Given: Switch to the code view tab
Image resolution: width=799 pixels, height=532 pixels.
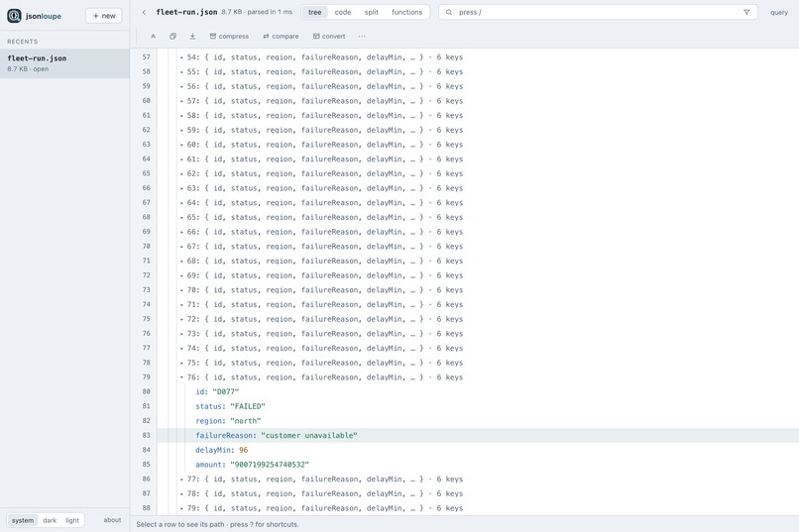Looking at the screenshot, I should 343,12.
